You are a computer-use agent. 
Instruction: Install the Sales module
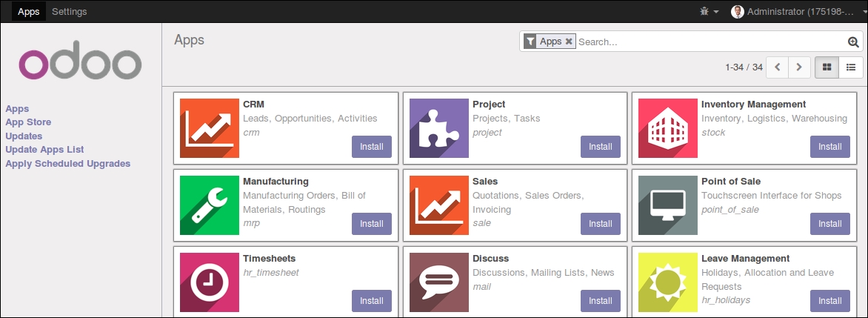[x=601, y=224]
